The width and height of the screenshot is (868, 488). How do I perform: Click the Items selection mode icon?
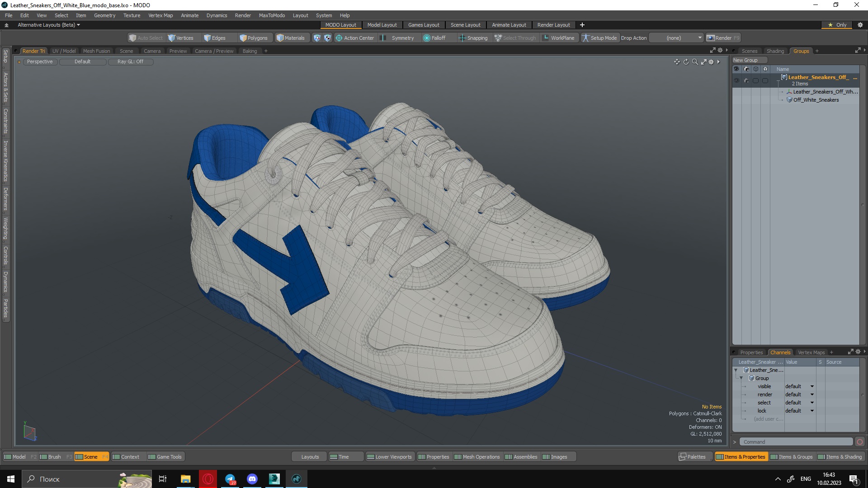pos(317,38)
